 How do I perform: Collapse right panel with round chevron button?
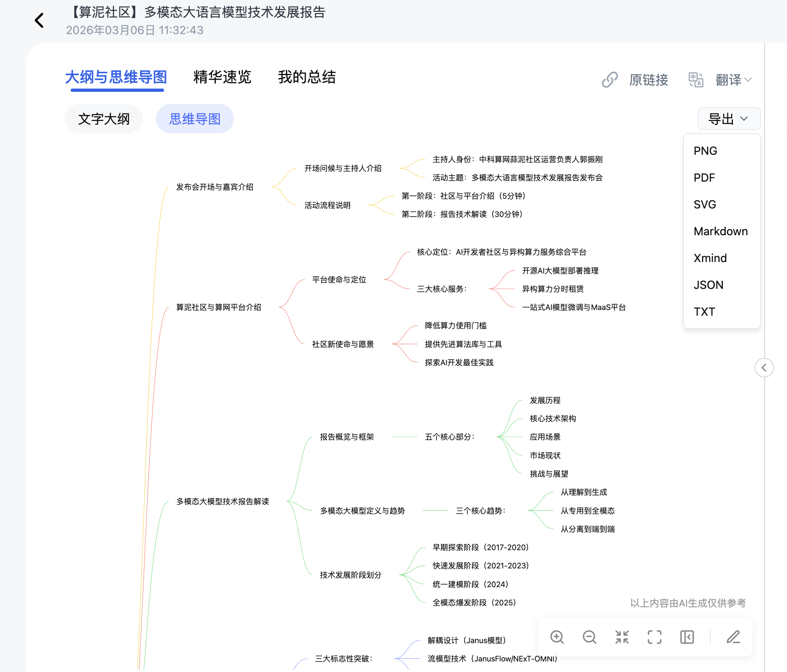click(764, 368)
